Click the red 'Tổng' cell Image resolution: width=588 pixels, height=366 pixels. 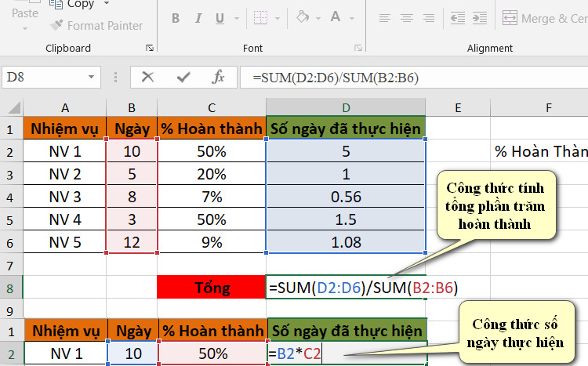click(211, 288)
